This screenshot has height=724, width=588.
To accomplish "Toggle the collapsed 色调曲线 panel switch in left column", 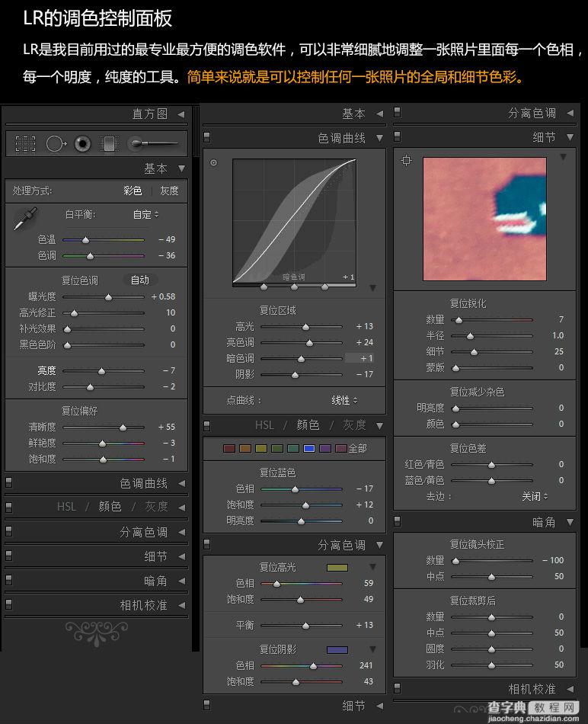I will (8, 483).
